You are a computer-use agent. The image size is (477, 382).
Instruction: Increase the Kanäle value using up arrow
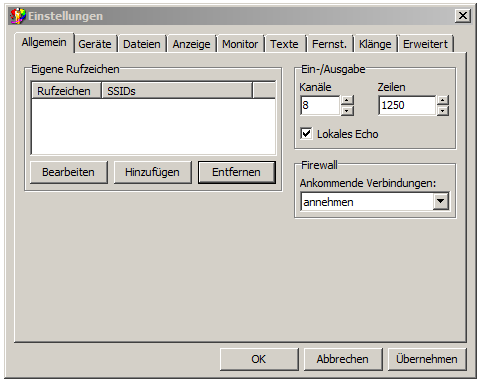click(x=347, y=100)
